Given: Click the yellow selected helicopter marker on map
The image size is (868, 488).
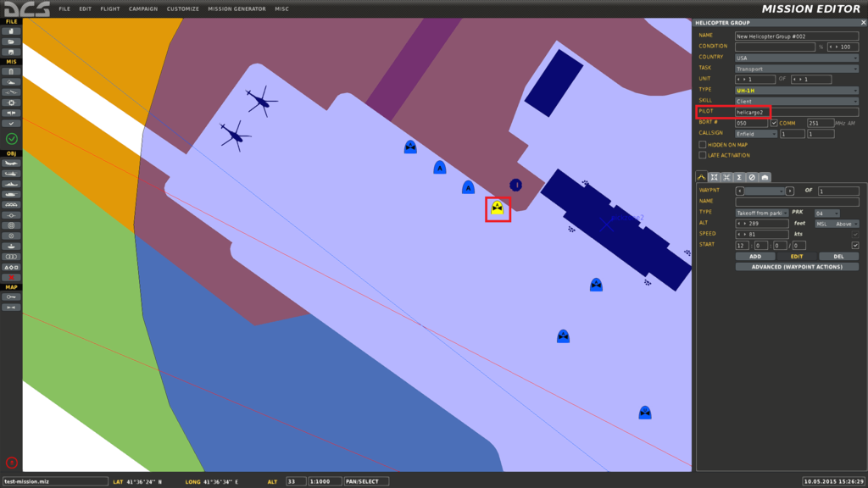Looking at the screenshot, I should pos(498,208).
